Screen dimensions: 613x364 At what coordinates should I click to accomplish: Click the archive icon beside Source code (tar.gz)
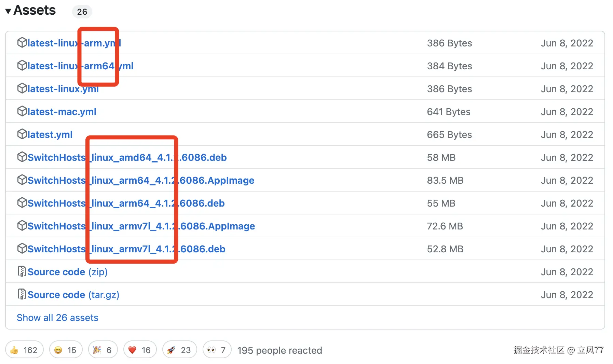(22, 294)
